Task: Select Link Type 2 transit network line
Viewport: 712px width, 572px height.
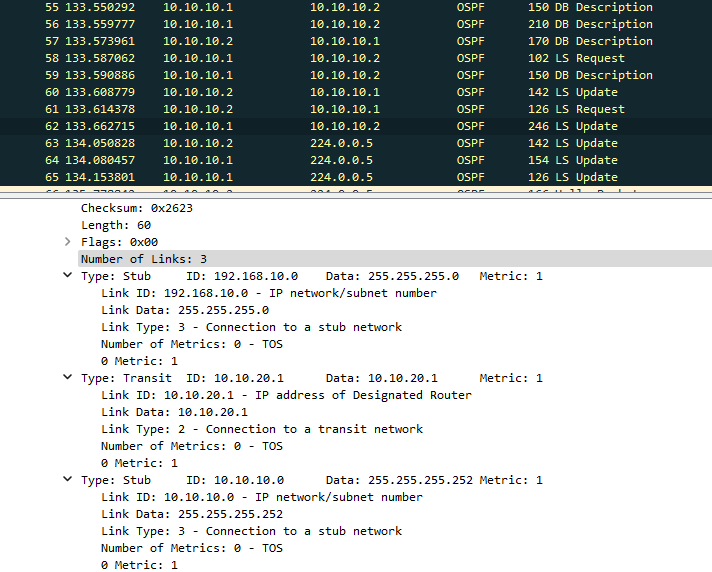Action: point(262,429)
